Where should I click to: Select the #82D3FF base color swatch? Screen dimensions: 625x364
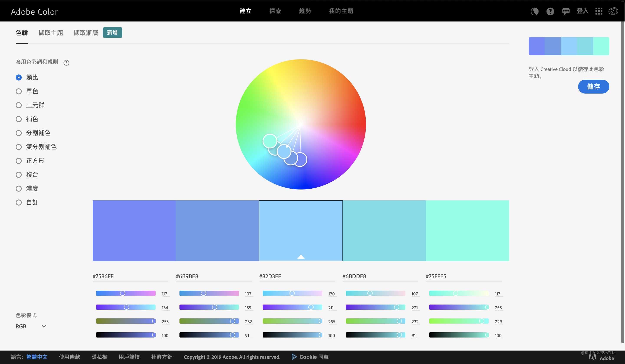click(301, 231)
